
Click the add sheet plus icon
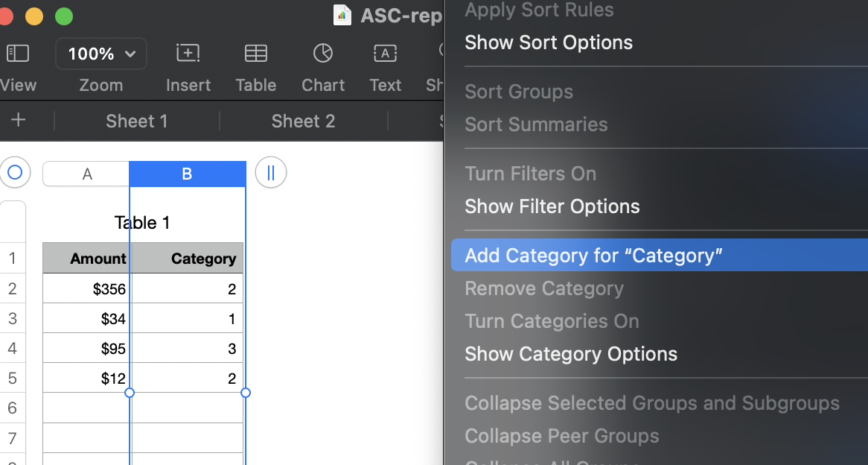19,121
